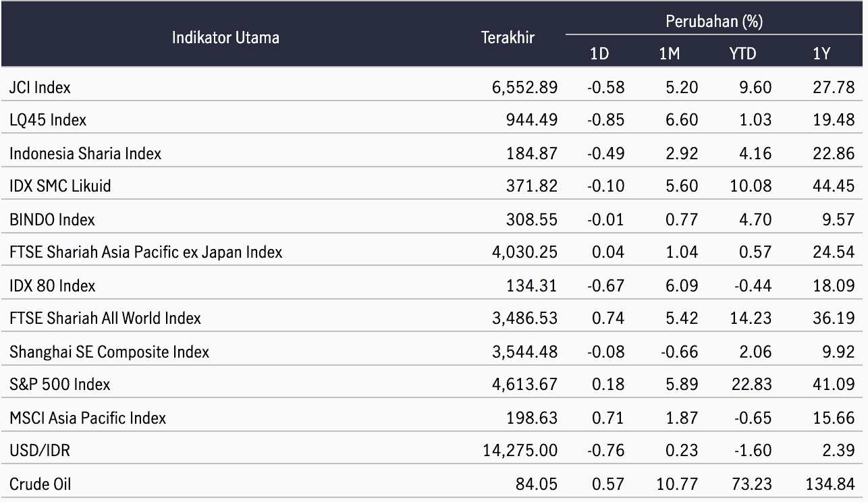This screenshot has height=502, width=868.
Task: Select the S&P 500 Index label
Action: (60, 384)
